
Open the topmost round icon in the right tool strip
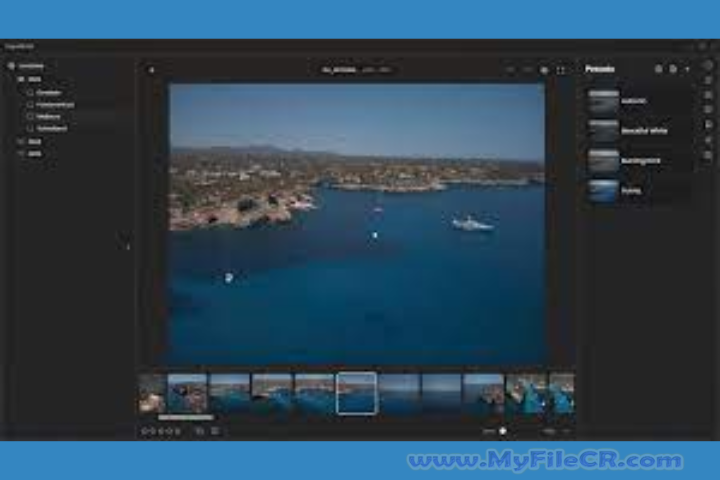708,65
